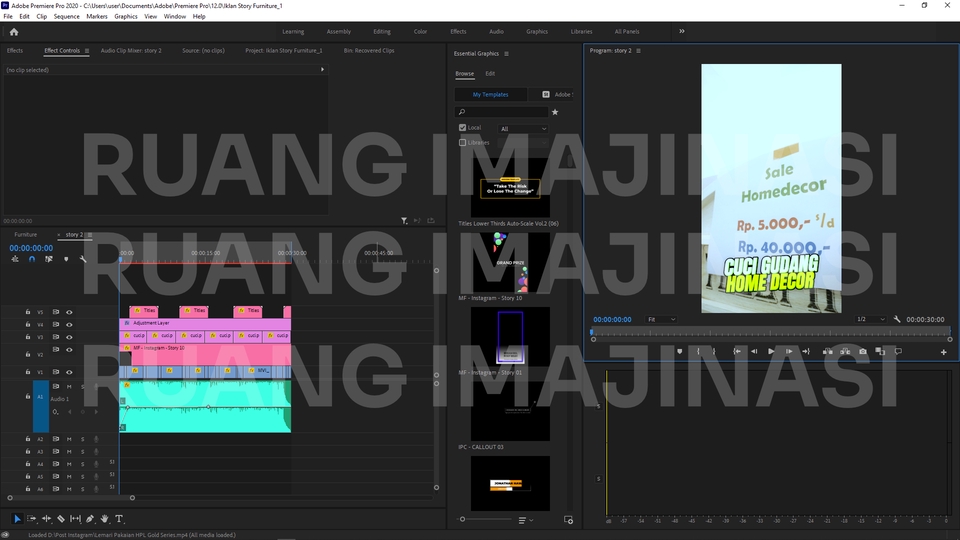Click Mark In button in Program monitor
Image resolution: width=960 pixels, height=540 pixels.
pyautogui.click(x=698, y=351)
